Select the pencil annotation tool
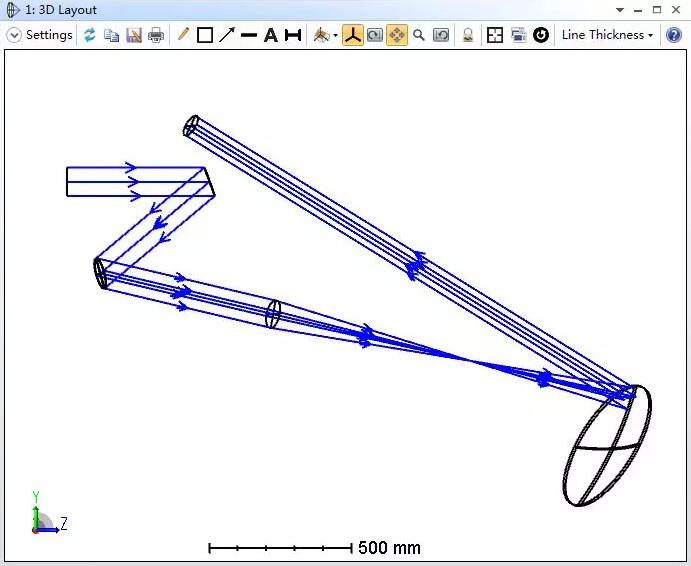This screenshot has width=691, height=566. coord(183,34)
